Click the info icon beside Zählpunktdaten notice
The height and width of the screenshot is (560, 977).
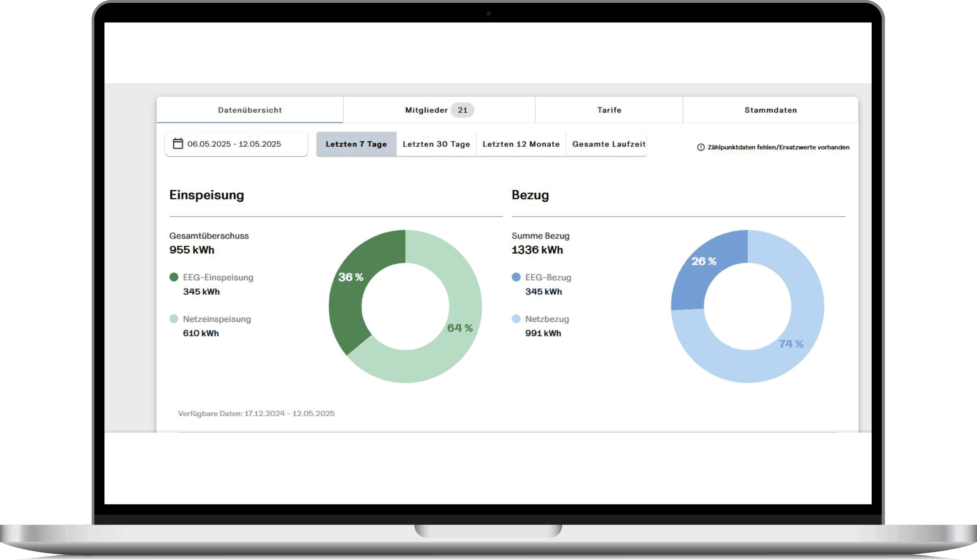click(x=701, y=147)
